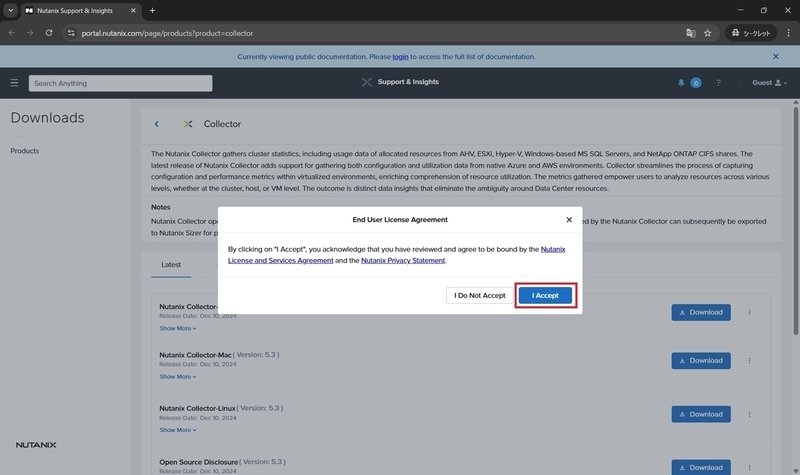The width and height of the screenshot is (800, 475).
Task: Open the hamburger navigation menu
Action: [x=14, y=83]
